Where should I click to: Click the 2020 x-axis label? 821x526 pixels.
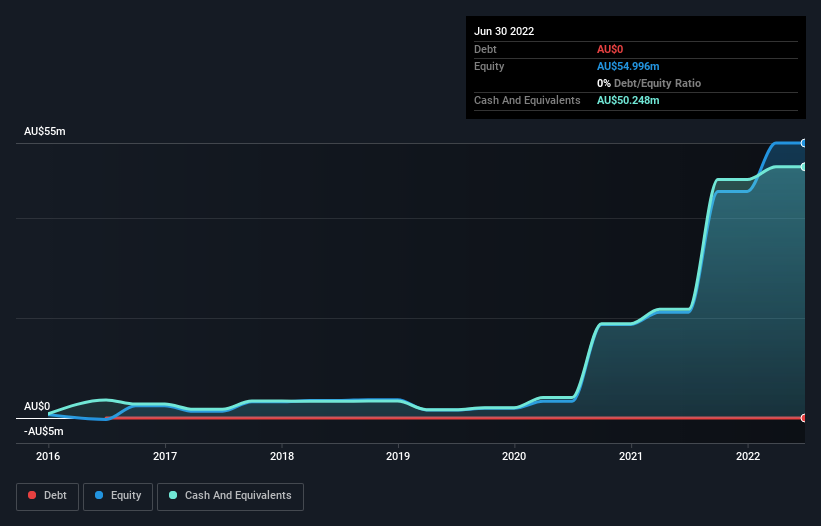[x=514, y=456]
